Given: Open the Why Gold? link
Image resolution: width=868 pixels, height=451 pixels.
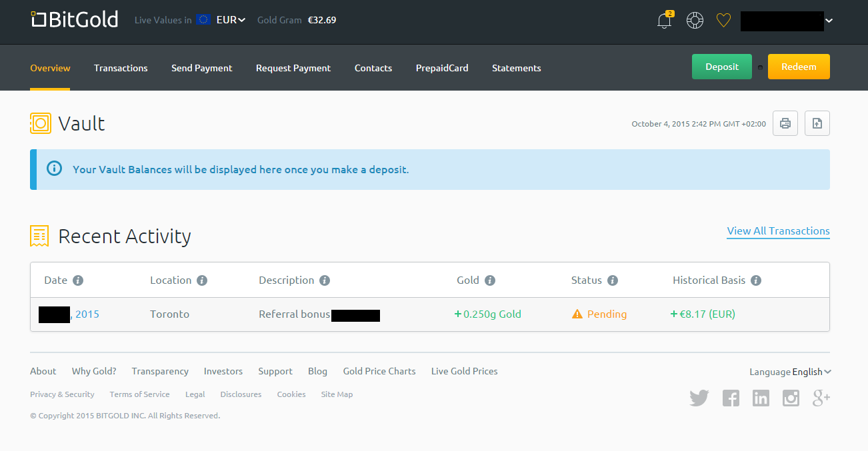Looking at the screenshot, I should [x=94, y=371].
